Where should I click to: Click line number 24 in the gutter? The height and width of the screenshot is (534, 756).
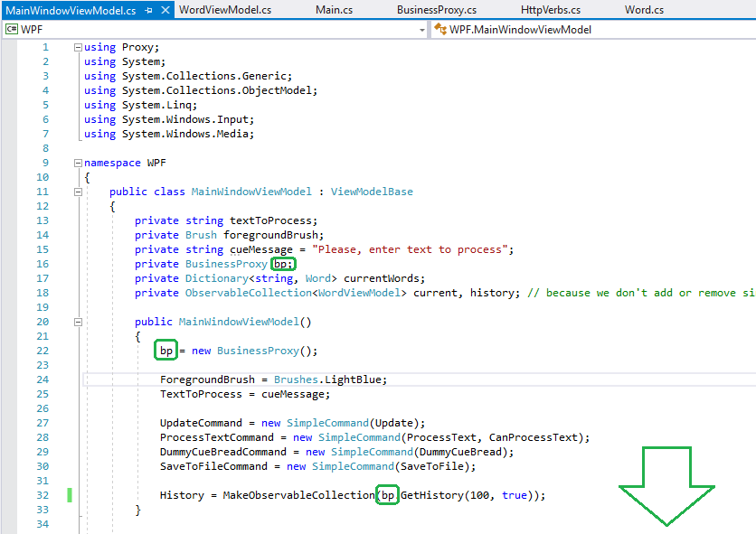tap(43, 379)
